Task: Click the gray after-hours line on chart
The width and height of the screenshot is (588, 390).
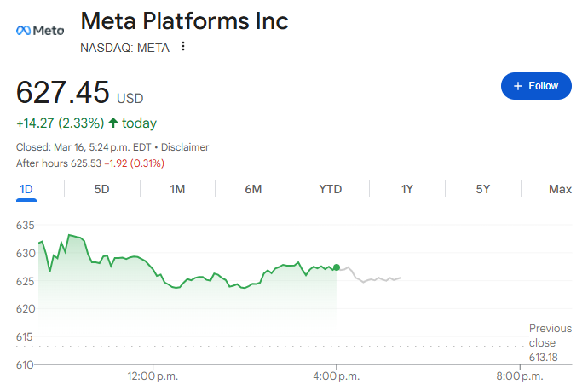Action: [375, 278]
